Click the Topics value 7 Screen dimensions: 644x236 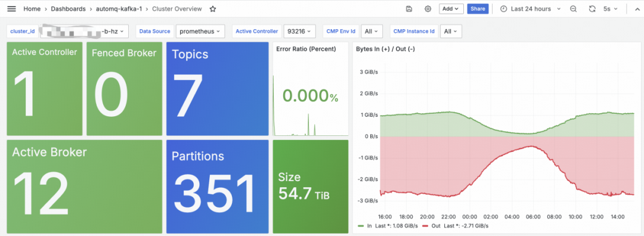click(x=188, y=95)
